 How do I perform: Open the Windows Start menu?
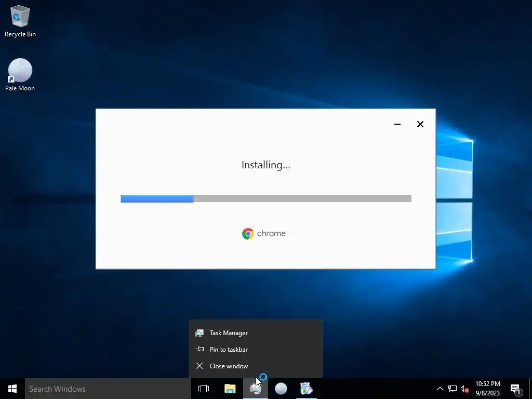click(12, 389)
